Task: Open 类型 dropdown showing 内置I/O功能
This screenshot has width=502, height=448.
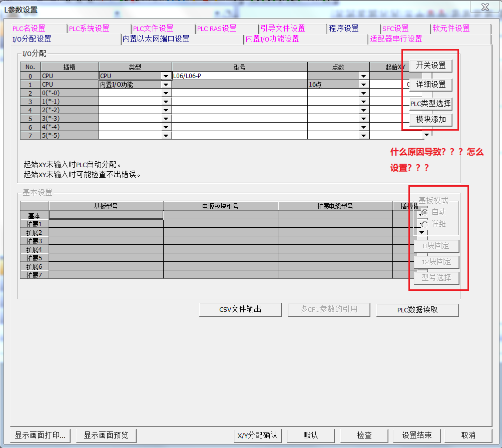Action: tap(166, 85)
